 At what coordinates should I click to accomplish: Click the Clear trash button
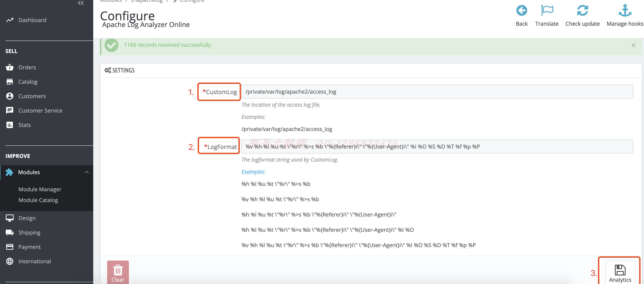tap(118, 273)
